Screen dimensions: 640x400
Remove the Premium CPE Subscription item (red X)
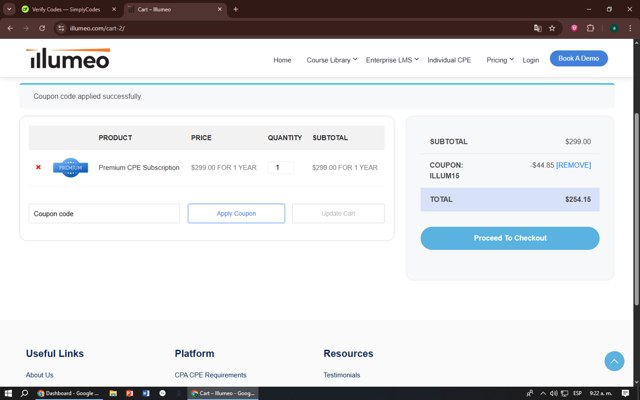click(x=38, y=167)
